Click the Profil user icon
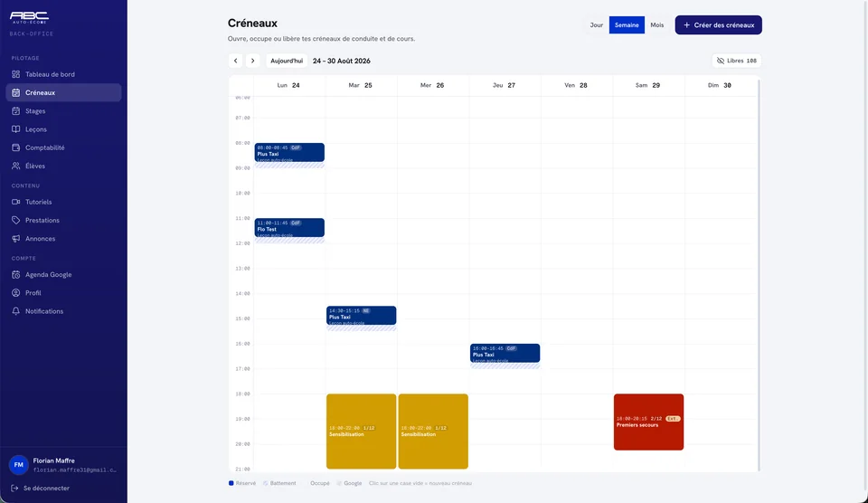The height and width of the screenshot is (503, 868). click(x=16, y=292)
